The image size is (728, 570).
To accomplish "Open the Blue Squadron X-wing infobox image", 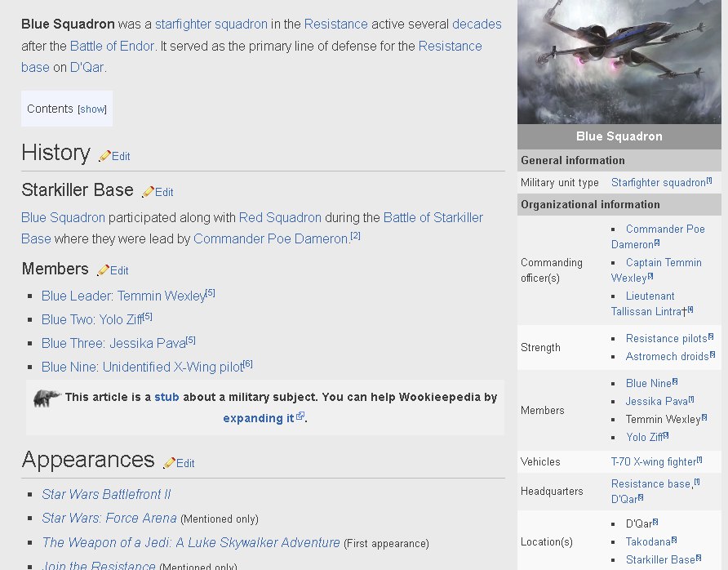I will click(x=619, y=62).
